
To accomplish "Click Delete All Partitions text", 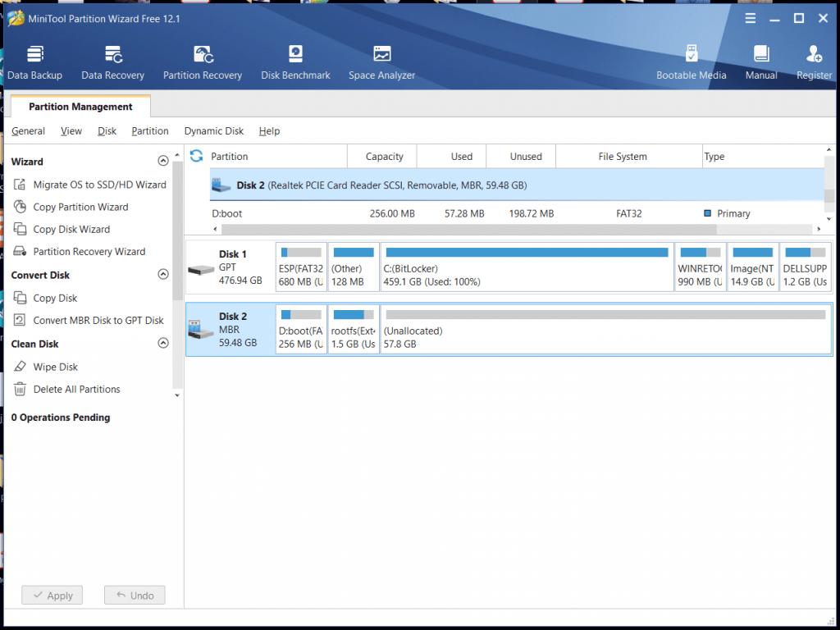I will pos(76,390).
